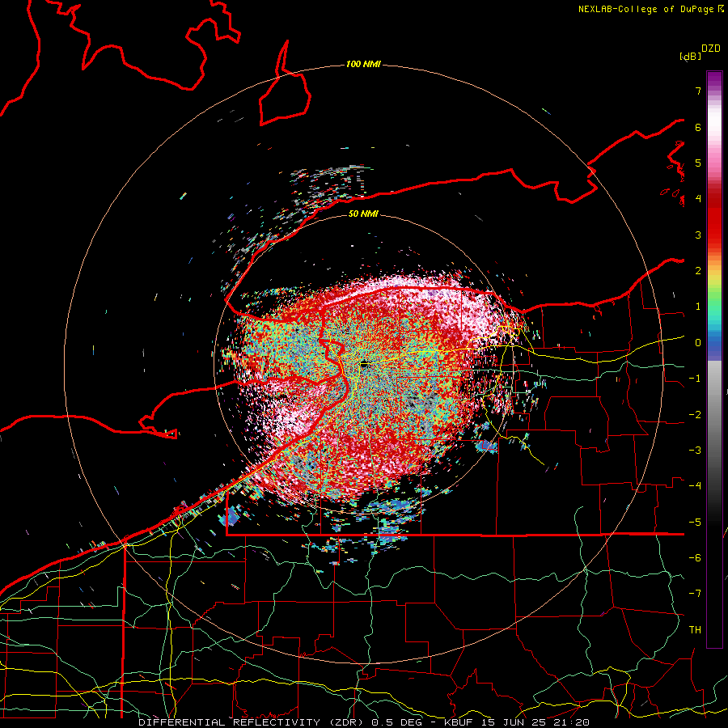Screen dimensions: 728x728
Task: Click the 0 value on color scale
Action: (698, 343)
